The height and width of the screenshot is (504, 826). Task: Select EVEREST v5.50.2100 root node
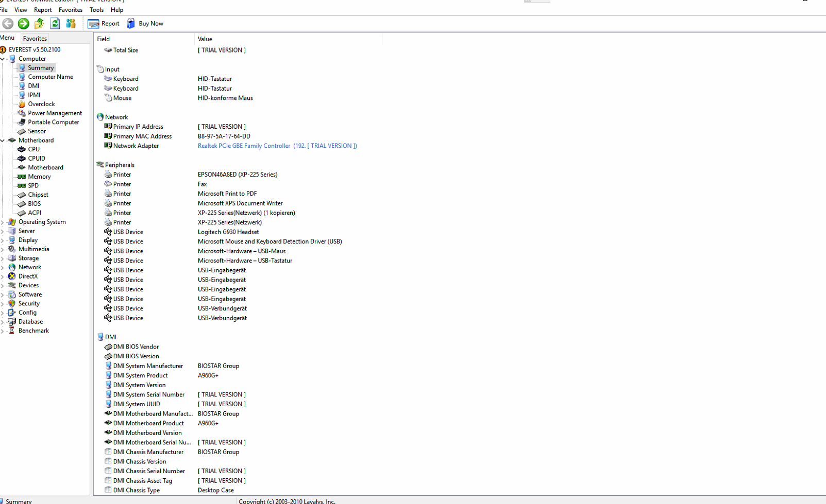pos(35,50)
